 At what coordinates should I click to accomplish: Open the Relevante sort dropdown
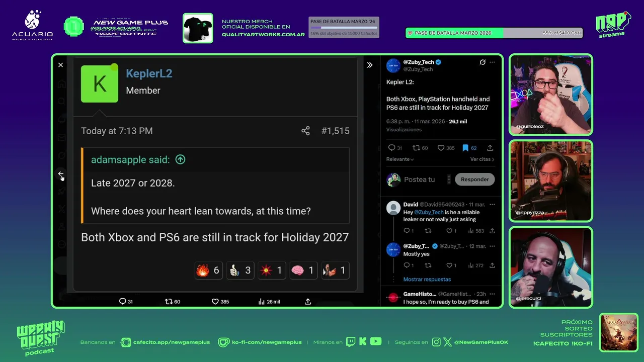(400, 159)
